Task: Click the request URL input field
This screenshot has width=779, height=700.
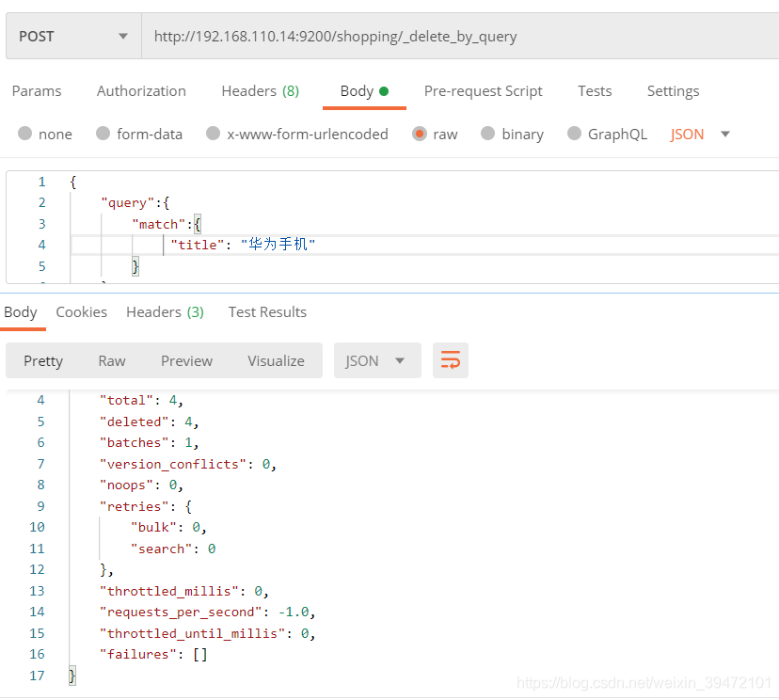Action: [x=460, y=37]
